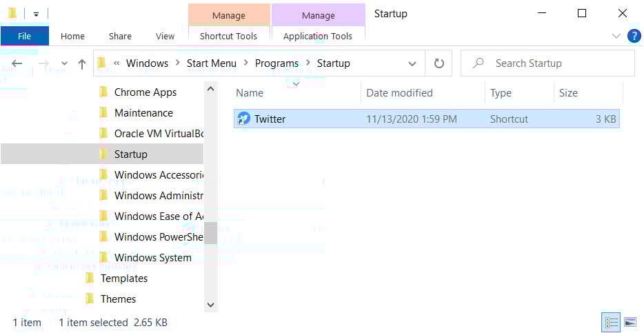Image resolution: width=644 pixels, height=333 pixels.
Task: Select the Twitter file name
Action: [270, 119]
